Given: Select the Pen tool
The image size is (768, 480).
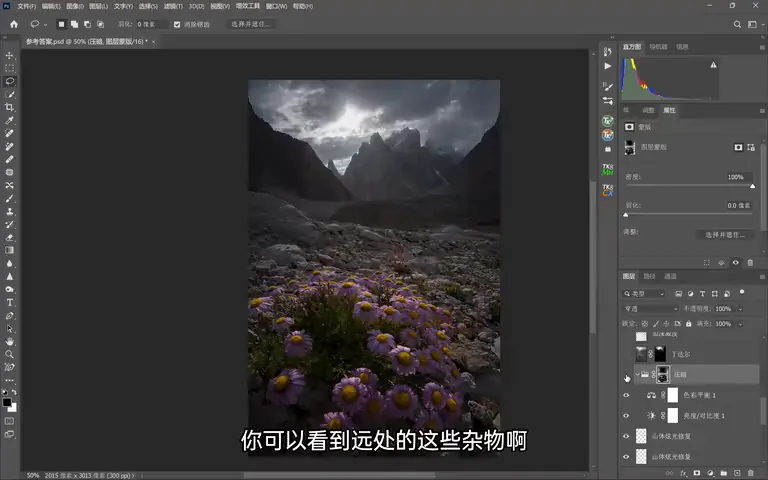Looking at the screenshot, I should pos(9,316).
